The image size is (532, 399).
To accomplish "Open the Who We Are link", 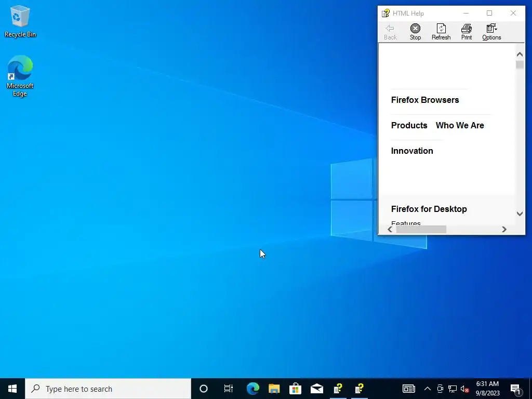I will pyautogui.click(x=460, y=125).
